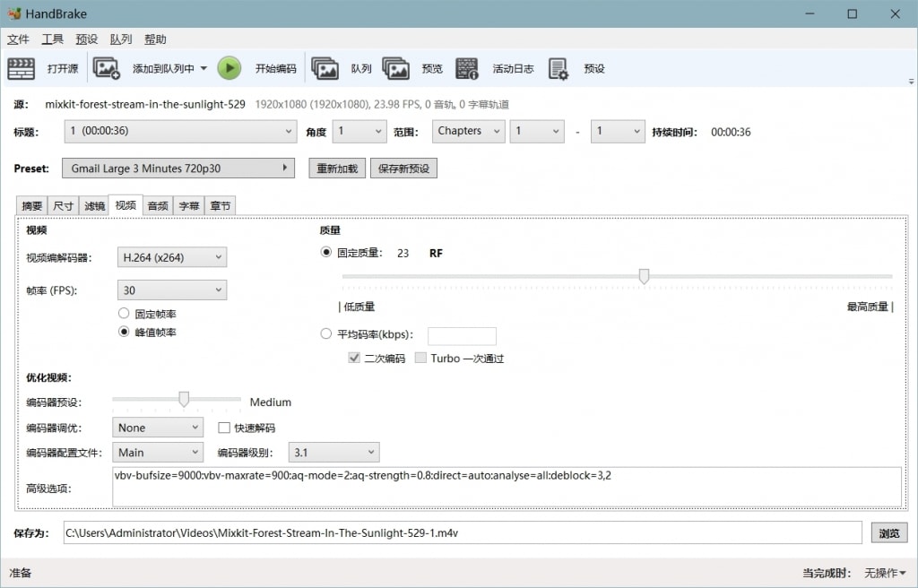Viewport: 918px width, 588px height.
Task: Click the duration value 00:00:36
Action: click(731, 132)
